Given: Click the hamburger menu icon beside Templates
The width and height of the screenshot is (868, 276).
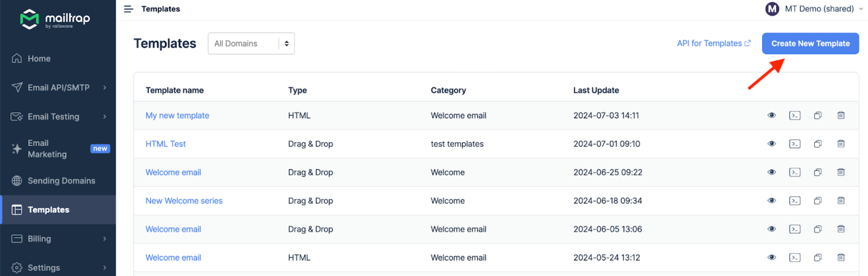Looking at the screenshot, I should (128, 9).
